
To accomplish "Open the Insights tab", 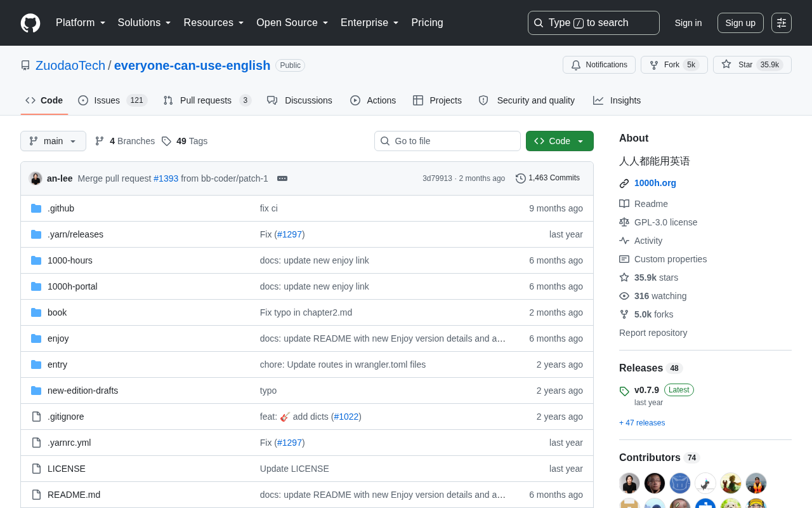I will click(x=617, y=100).
